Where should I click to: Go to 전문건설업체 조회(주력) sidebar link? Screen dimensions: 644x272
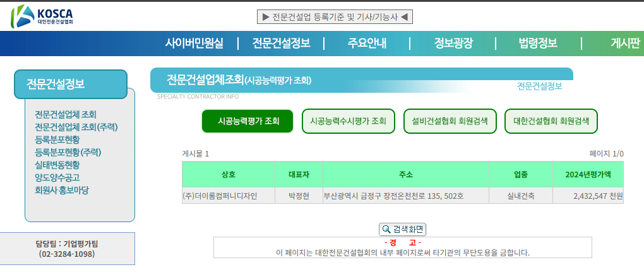pos(76,127)
